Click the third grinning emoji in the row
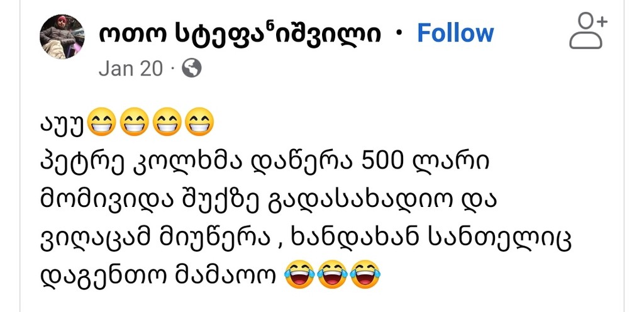This screenshot has width=644, height=312. [x=166, y=122]
